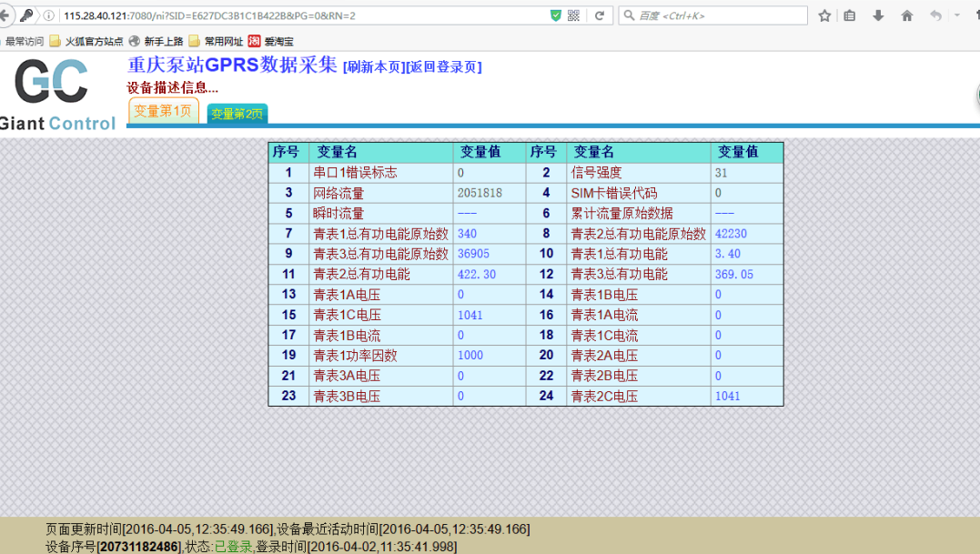Screen dimensions: 980x554
Task: Reload the page with the refresh icon
Action: (x=600, y=15)
